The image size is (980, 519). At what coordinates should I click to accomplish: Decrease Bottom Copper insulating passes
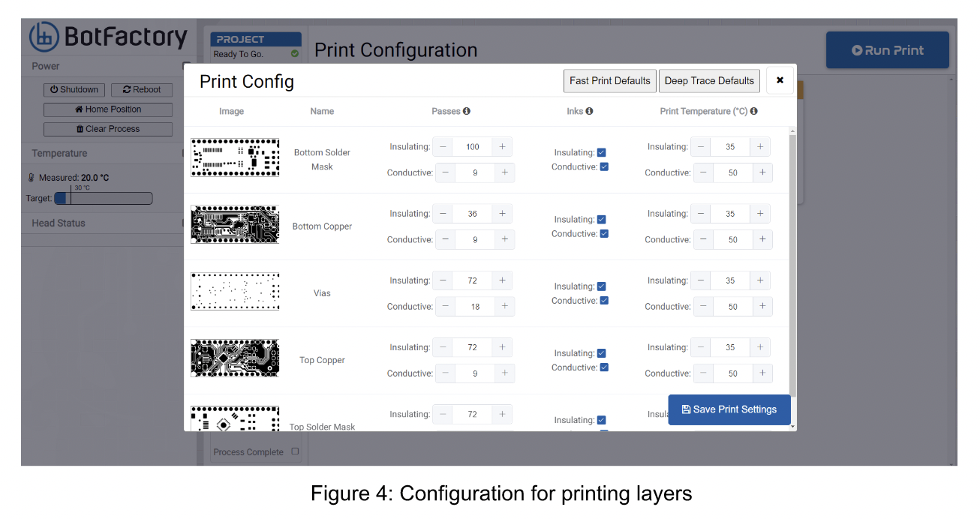[443, 214]
